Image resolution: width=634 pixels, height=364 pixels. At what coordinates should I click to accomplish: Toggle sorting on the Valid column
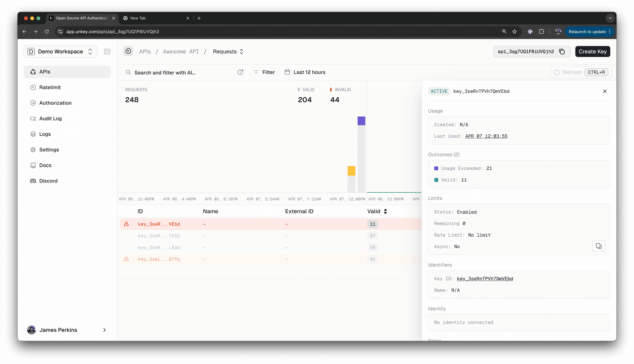[385, 211]
